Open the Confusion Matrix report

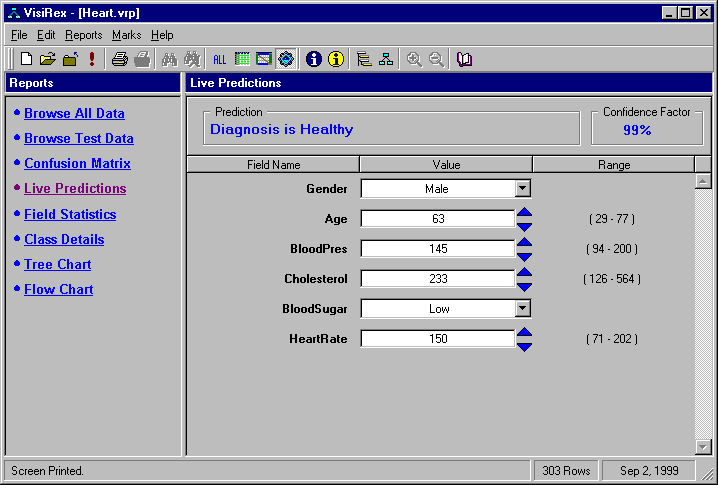(77, 163)
